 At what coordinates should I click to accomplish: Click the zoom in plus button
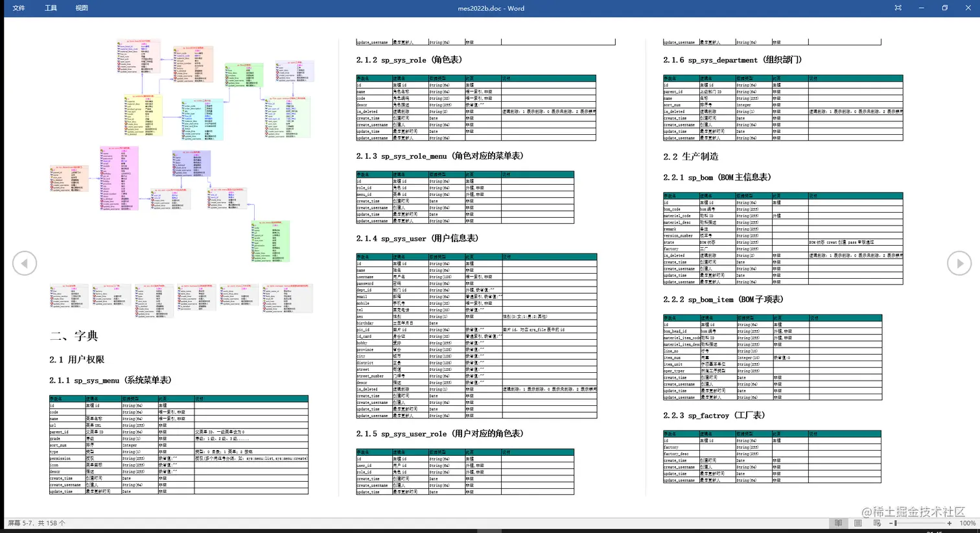point(950,523)
